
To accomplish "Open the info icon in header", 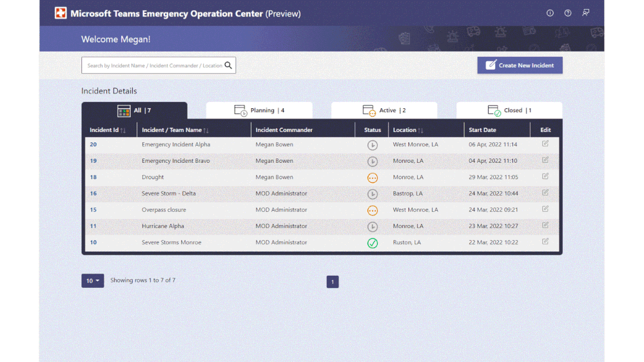I will [x=549, y=13].
